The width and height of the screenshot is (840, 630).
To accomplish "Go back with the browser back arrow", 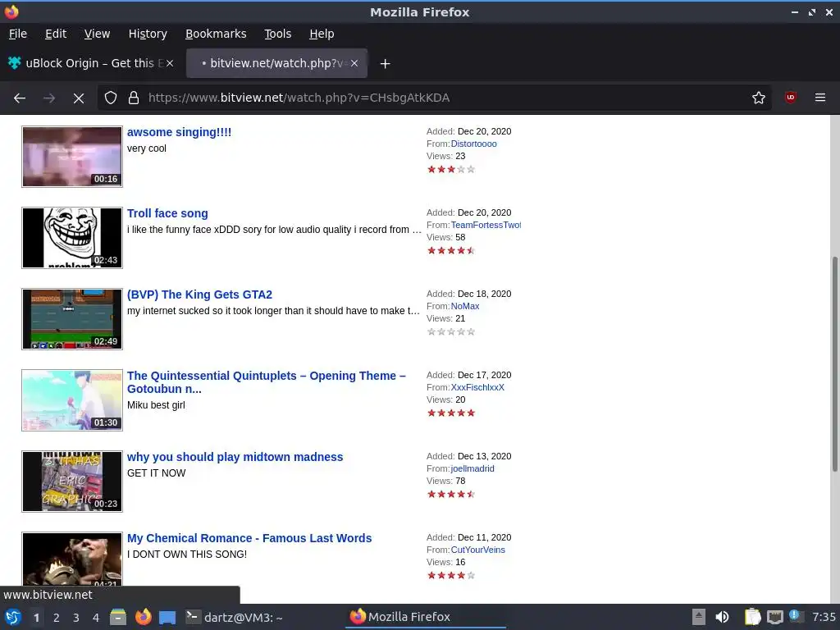I will pos(20,98).
